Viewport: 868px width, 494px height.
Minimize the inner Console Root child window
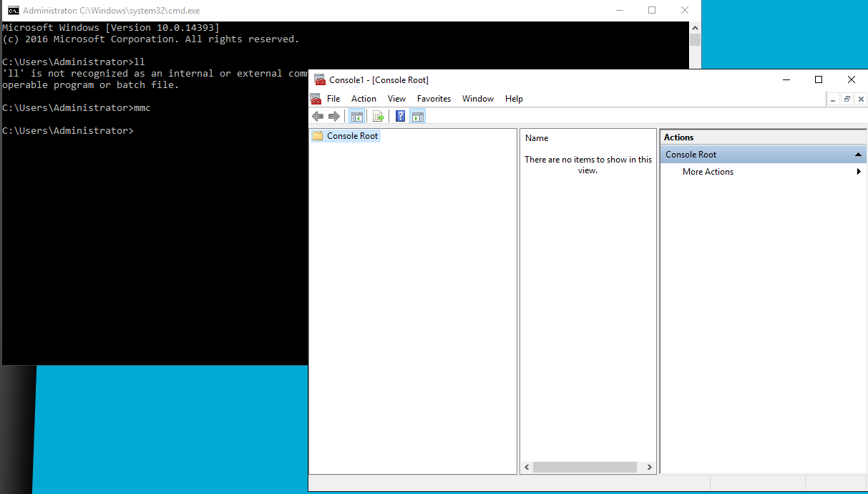(x=834, y=99)
